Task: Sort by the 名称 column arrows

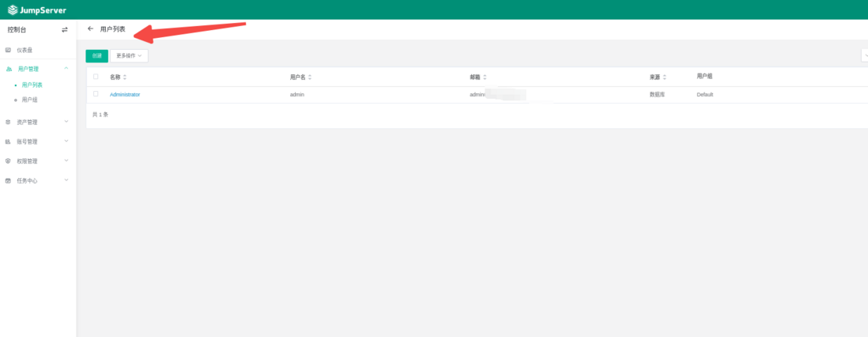Action: click(125, 77)
